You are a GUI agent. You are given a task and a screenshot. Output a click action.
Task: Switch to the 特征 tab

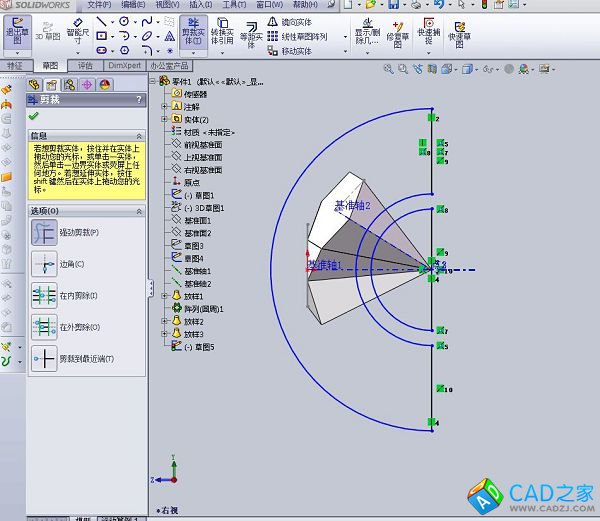click(14, 65)
